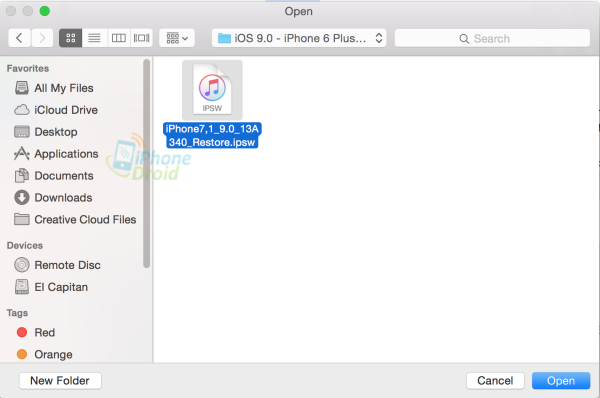The width and height of the screenshot is (600, 398).
Task: Click the orange tag color dot
Action: (x=22, y=354)
